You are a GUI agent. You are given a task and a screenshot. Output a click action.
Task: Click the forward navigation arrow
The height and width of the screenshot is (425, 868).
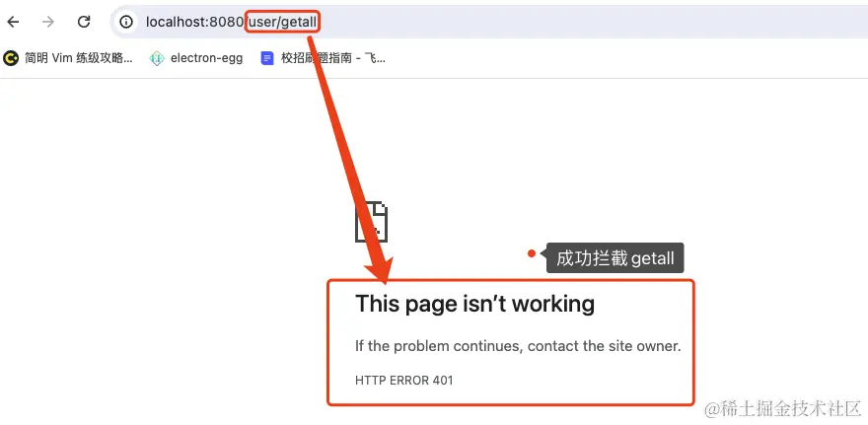point(48,22)
